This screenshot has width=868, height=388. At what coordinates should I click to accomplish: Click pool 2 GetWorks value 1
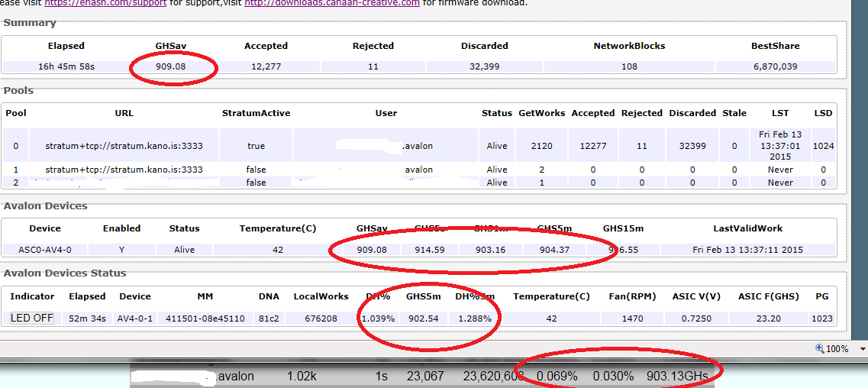[541, 183]
